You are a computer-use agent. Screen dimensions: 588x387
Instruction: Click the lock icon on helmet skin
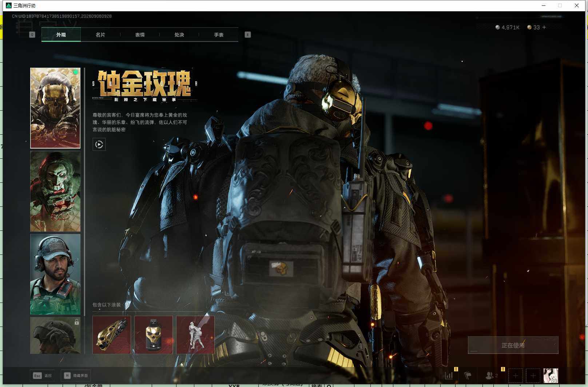[x=77, y=322]
